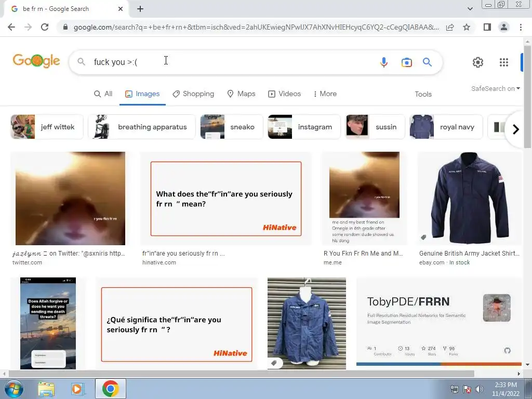Select the 'breathing apparatus' suggestion chip
532x399 pixels.
(142, 127)
